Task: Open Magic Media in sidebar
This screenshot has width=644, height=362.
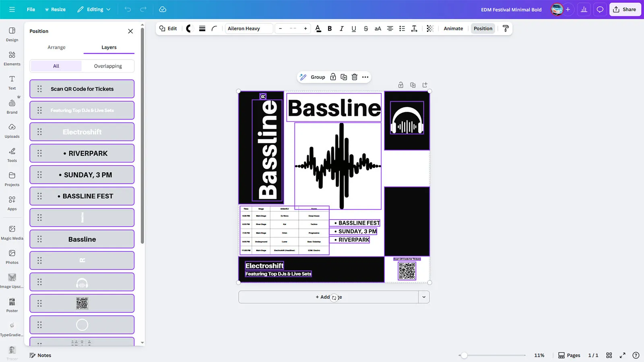Action: tap(12, 232)
